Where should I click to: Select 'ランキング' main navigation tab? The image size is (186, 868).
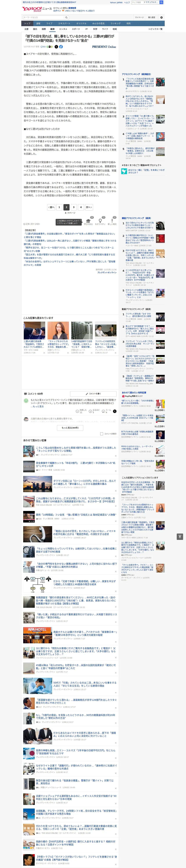pyautogui.click(x=115, y=24)
